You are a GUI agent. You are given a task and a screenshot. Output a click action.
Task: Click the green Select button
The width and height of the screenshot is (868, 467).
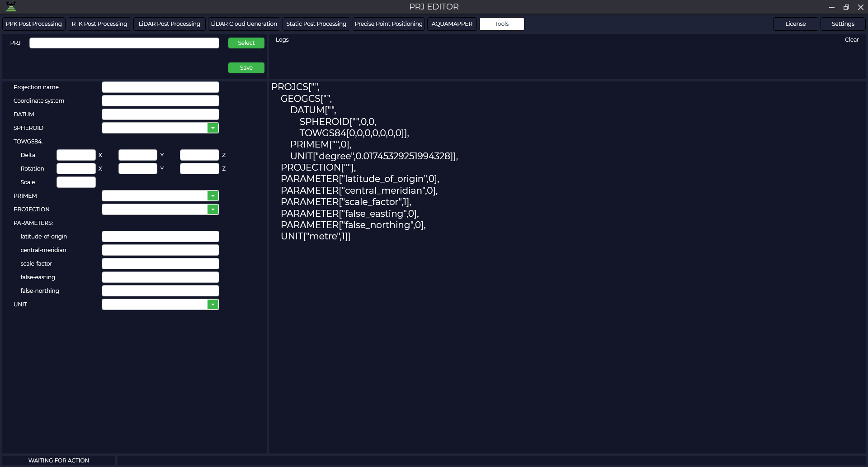[x=246, y=43]
